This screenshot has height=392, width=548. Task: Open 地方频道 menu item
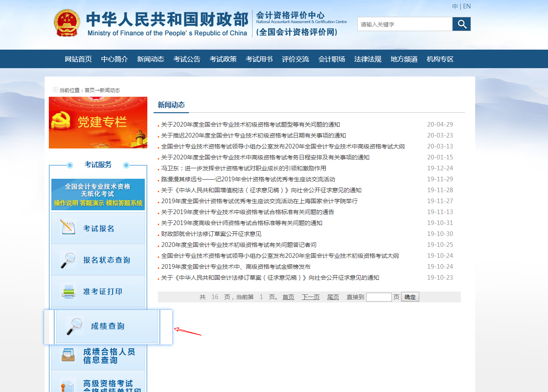(404, 59)
